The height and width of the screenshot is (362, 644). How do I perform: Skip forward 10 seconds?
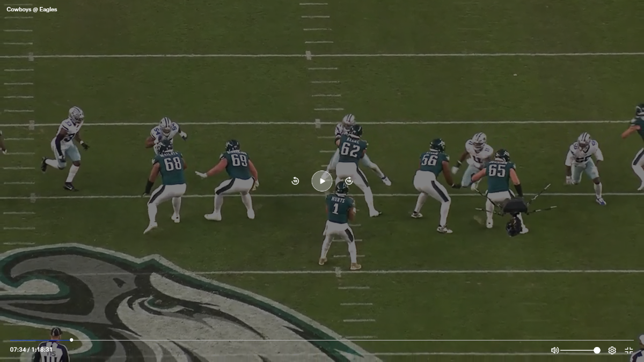pos(349,181)
